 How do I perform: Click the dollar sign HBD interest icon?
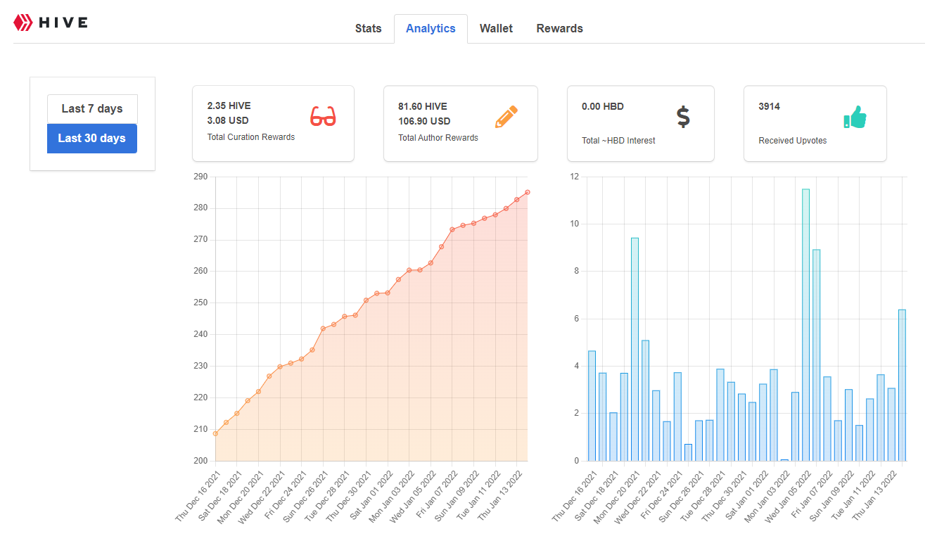683,116
